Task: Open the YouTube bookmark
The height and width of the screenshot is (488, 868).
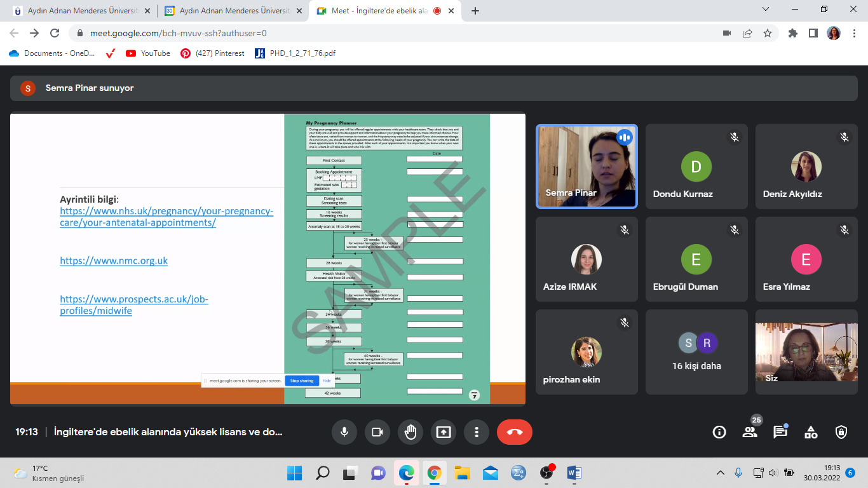Action: tap(148, 53)
